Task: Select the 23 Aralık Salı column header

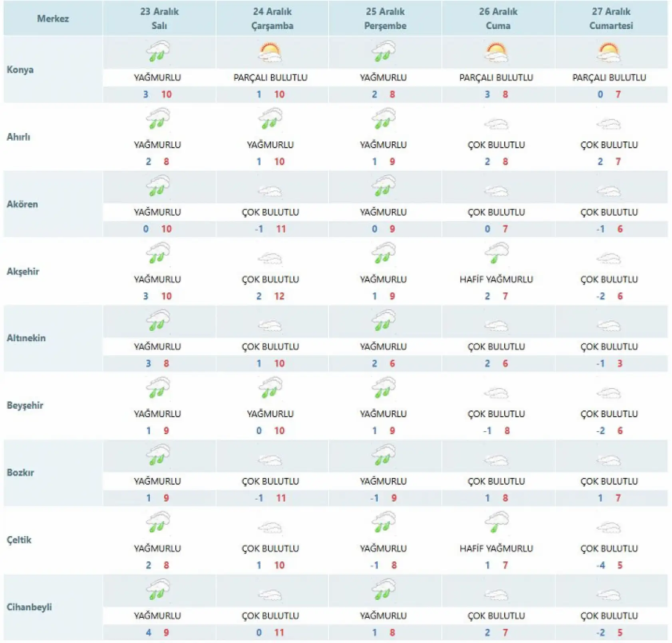Action: coord(159,18)
